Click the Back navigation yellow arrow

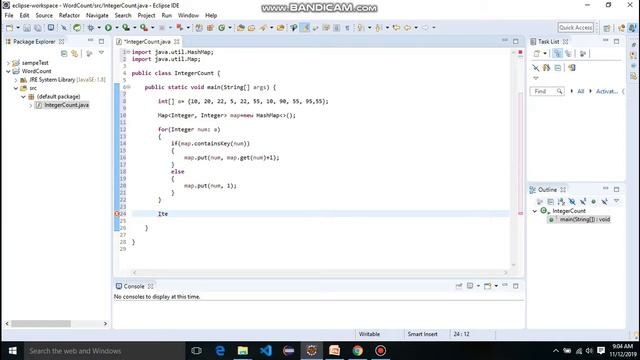coord(407,28)
